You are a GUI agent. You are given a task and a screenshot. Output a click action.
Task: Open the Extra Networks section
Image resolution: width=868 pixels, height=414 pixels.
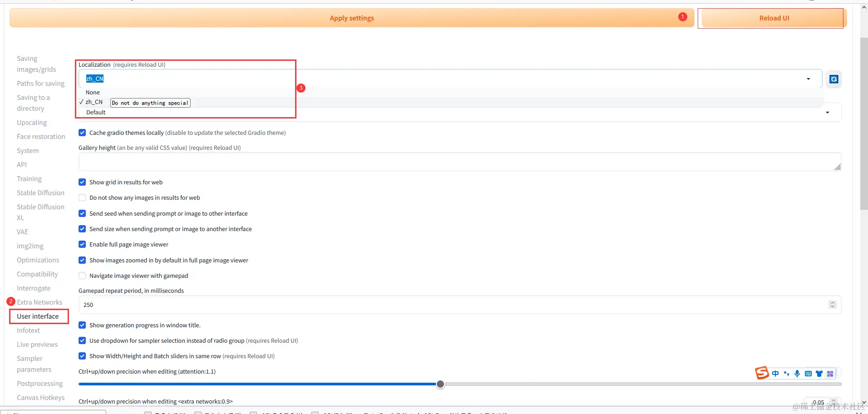pos(39,302)
